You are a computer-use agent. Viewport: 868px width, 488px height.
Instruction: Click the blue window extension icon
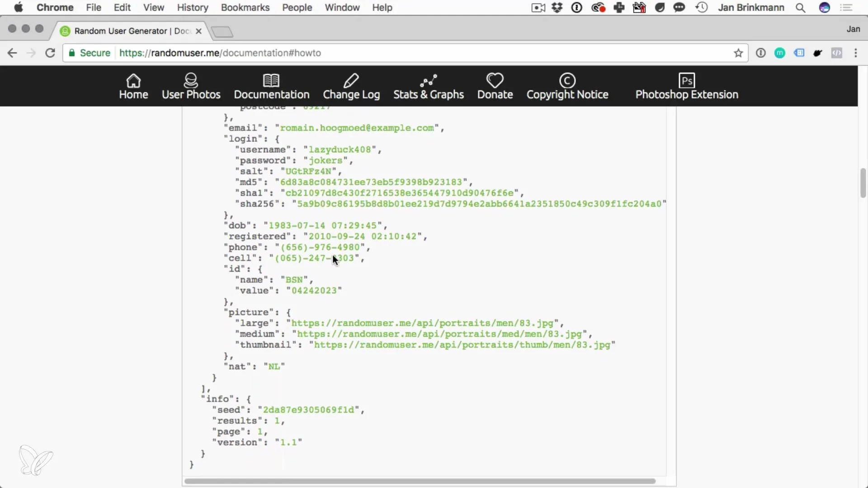point(799,53)
